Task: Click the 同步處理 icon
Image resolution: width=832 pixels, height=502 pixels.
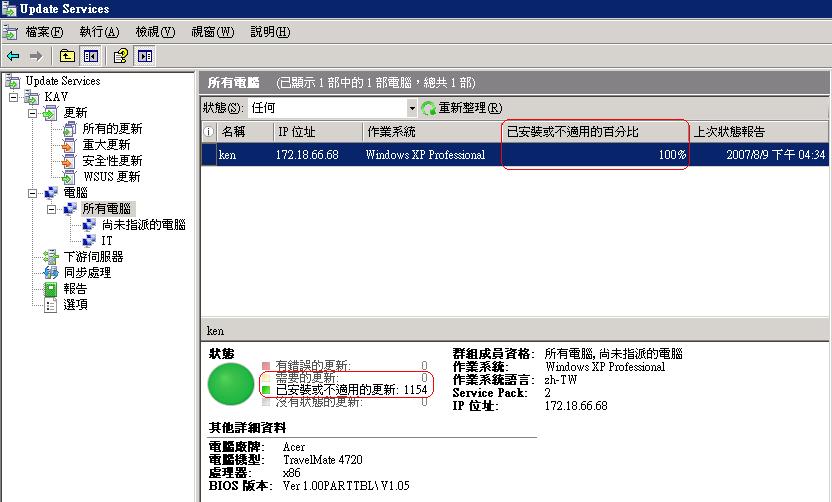Action: pyautogui.click(x=51, y=273)
